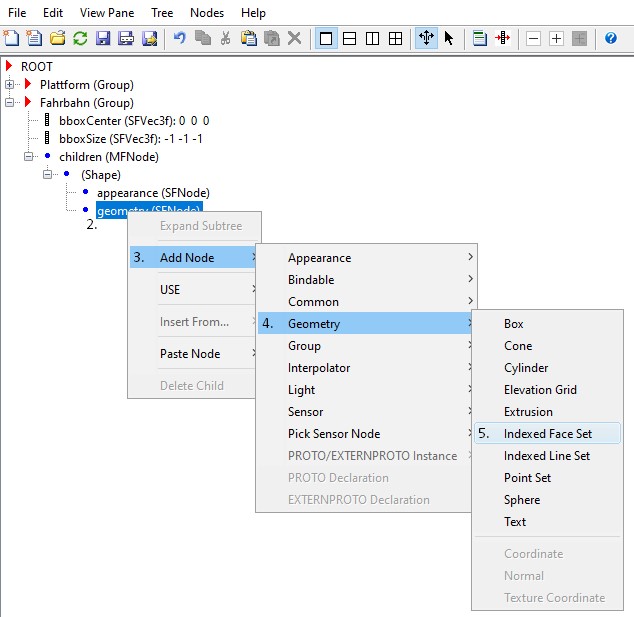Collapse the children (MFNode) node

click(x=30, y=157)
